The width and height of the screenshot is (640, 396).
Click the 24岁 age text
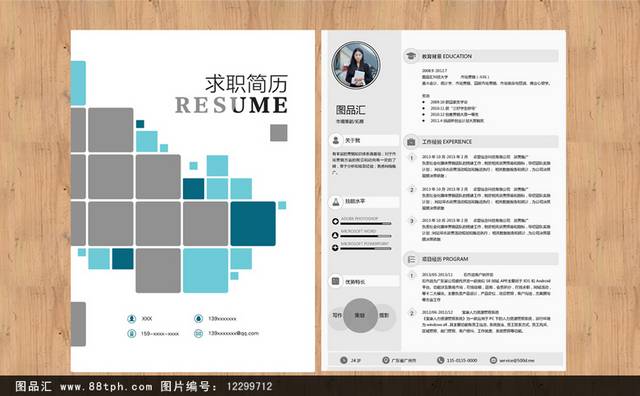[x=356, y=360]
